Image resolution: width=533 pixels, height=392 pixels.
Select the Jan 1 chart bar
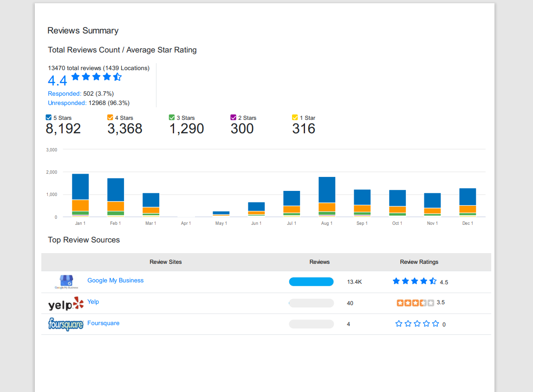(81, 195)
